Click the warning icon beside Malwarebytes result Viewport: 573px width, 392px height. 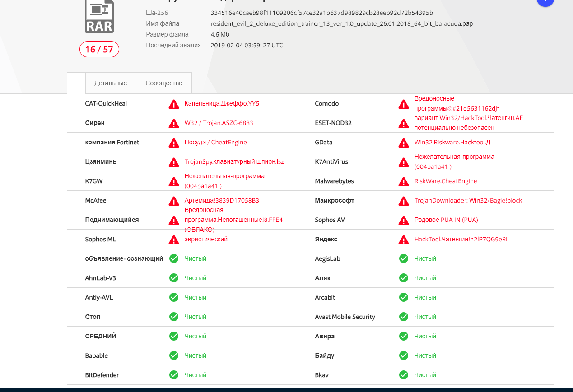[404, 182]
